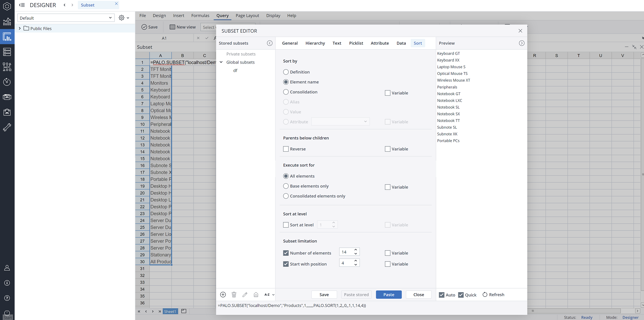Screen dimensions: 644x320
Task: Increase Start with position using the stepper arrow
Action: coord(356,261)
